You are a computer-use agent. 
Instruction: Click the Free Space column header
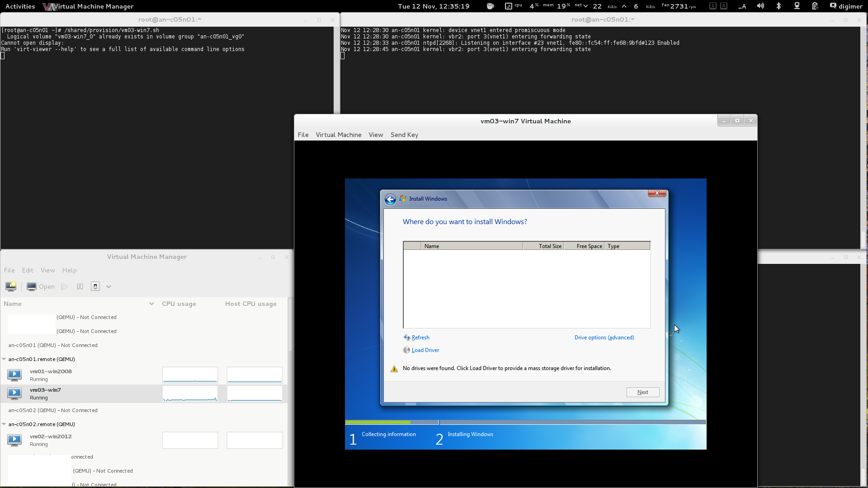click(584, 246)
